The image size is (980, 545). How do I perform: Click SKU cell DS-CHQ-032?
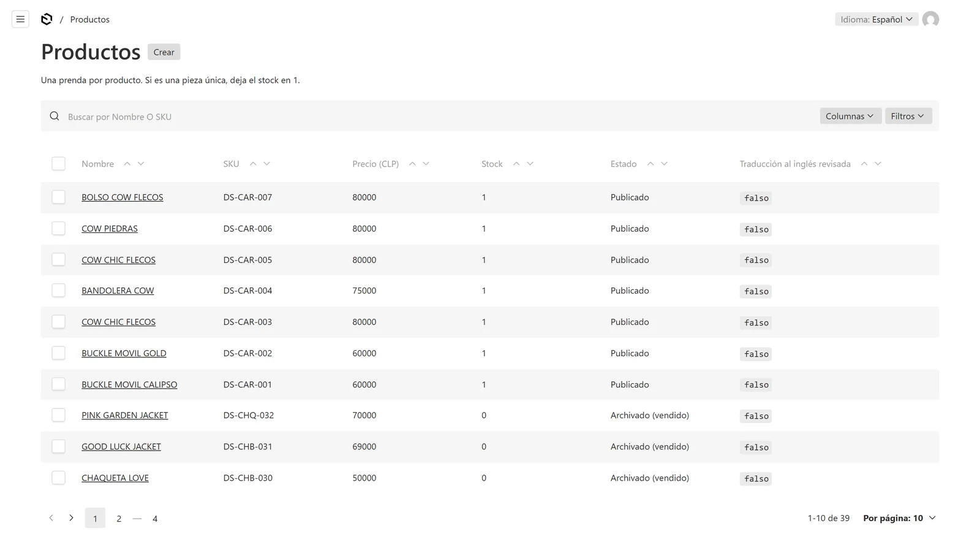pyautogui.click(x=249, y=415)
